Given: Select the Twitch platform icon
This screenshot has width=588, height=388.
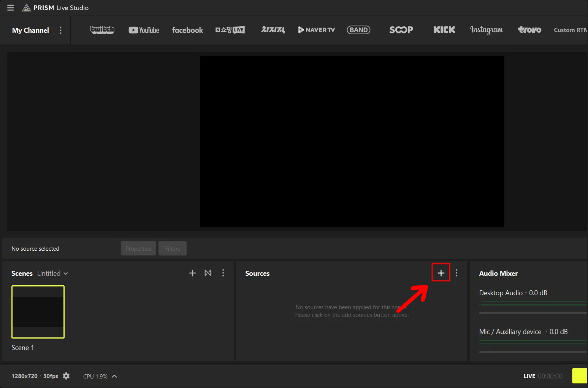Looking at the screenshot, I should coord(102,30).
